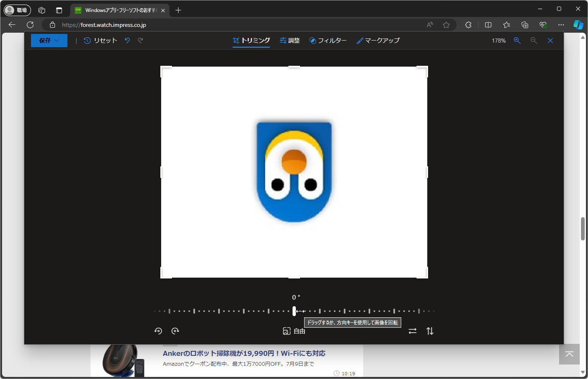Set rotation using the angle slider handle

click(294, 311)
